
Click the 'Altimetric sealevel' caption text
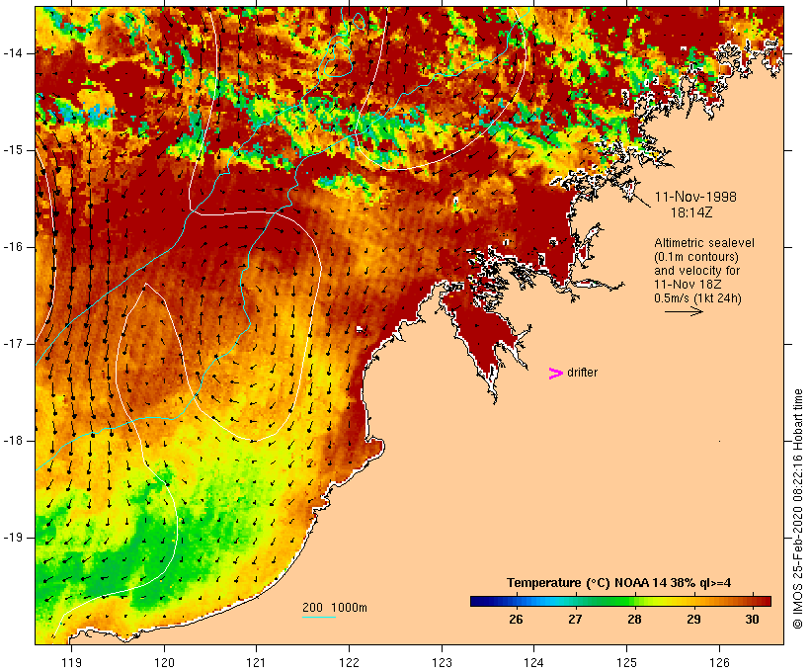704,243
